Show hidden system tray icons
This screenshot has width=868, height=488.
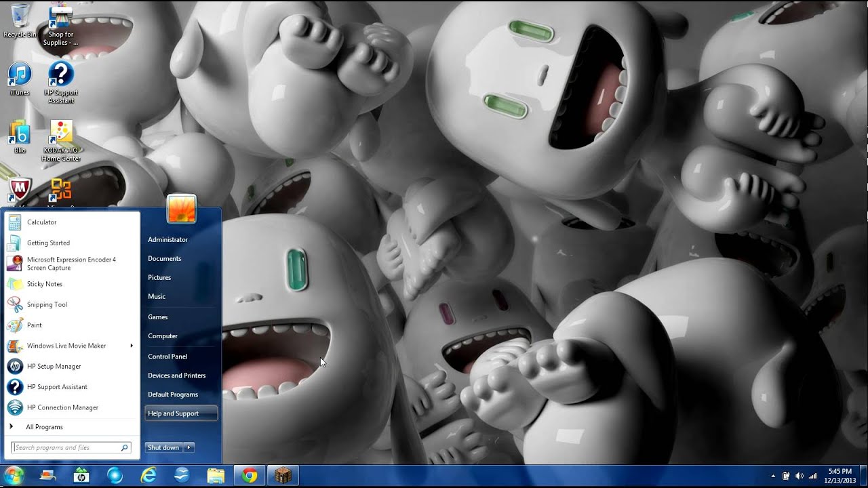tap(773, 476)
